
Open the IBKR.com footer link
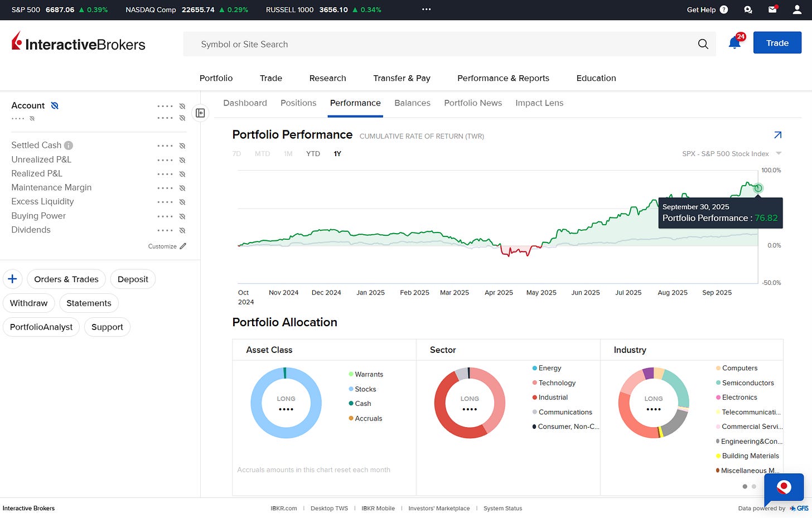pyautogui.click(x=284, y=509)
